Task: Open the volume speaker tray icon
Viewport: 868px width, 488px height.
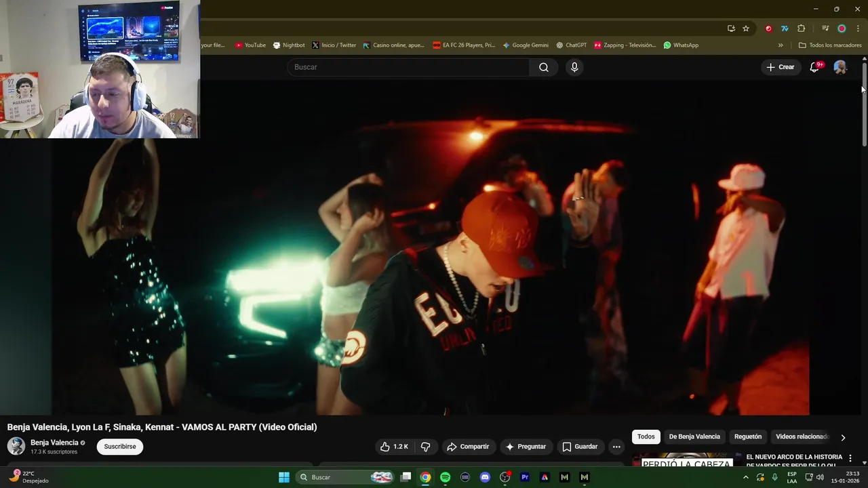Action: pyautogui.click(x=820, y=477)
